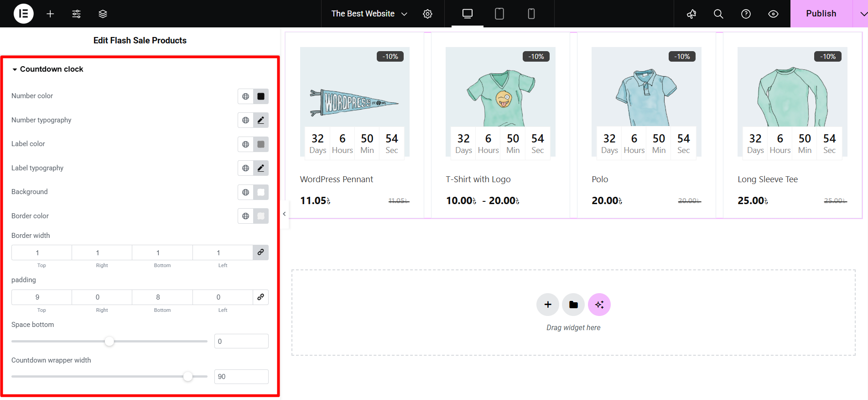Click the Countdown wrapper width input
Viewport: 868px width, 400px height.
[x=241, y=377]
